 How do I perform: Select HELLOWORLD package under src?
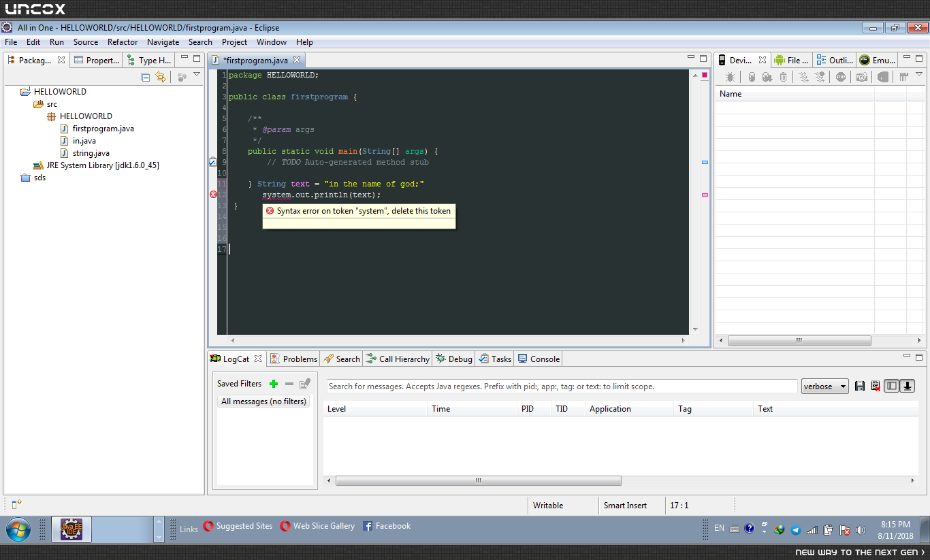80,116
